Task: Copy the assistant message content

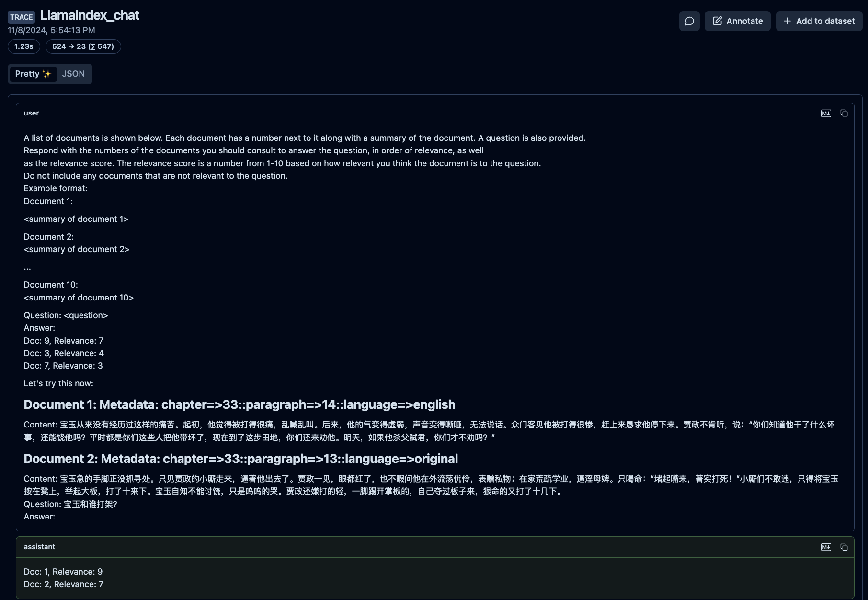Action: point(844,547)
